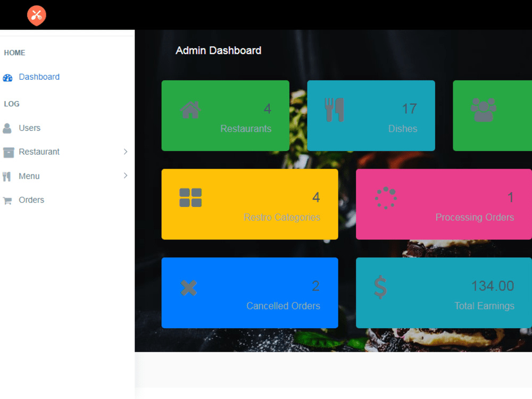Click the Menu cutlery icon in sidebar
Screen dimensions: 532x399
(x=7, y=177)
